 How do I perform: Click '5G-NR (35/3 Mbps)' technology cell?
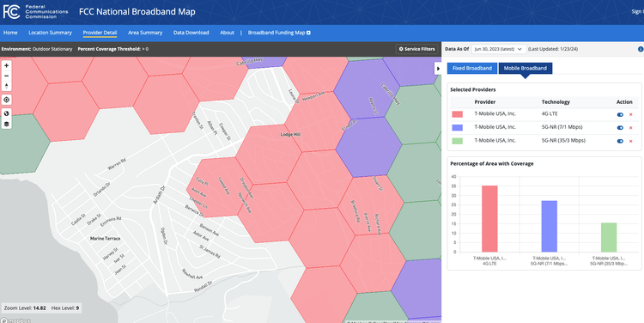click(x=563, y=141)
